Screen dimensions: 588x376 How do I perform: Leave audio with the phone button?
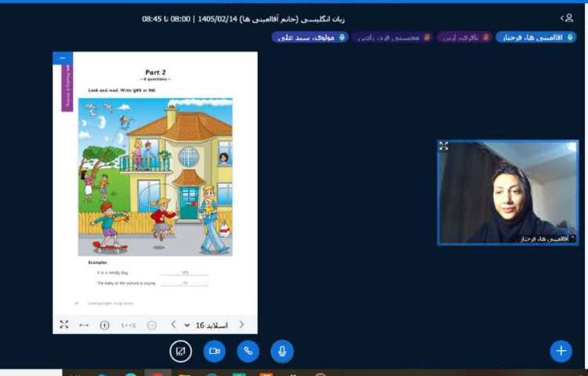[x=249, y=351]
